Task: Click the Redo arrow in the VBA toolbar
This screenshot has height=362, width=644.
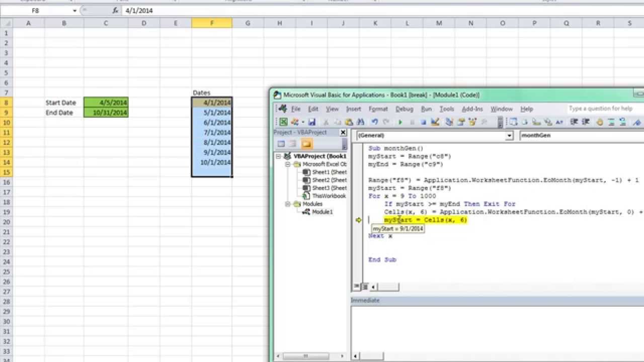Action: (386, 122)
